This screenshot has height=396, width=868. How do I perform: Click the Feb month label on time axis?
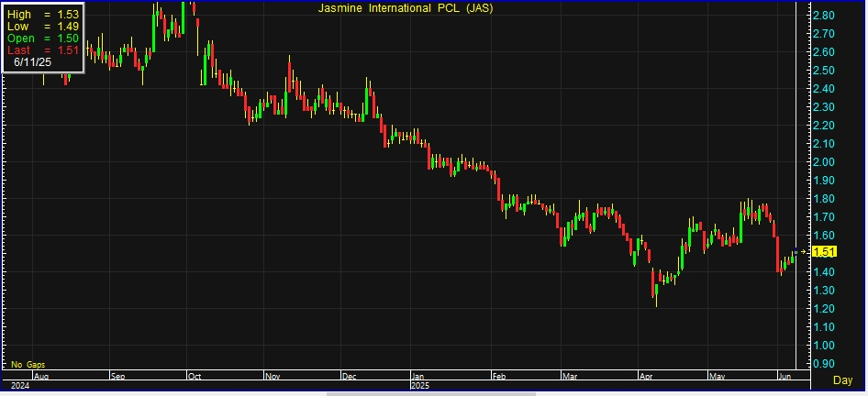[x=499, y=377]
